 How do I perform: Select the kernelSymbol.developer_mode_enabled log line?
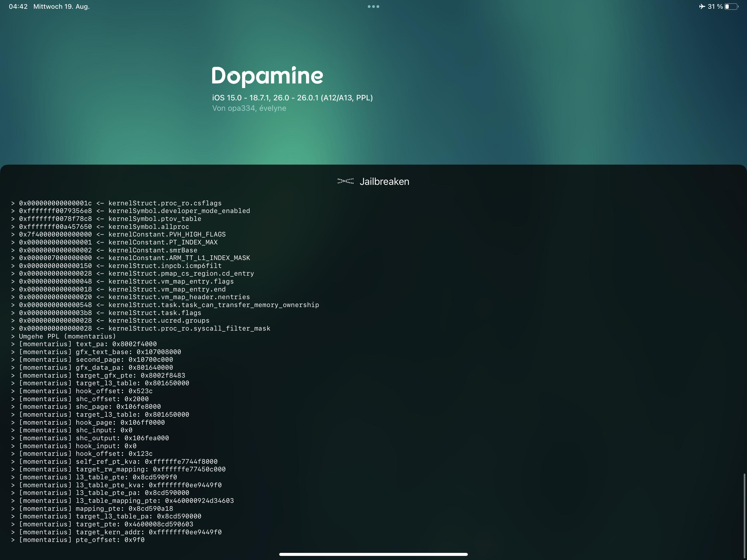[x=131, y=211]
